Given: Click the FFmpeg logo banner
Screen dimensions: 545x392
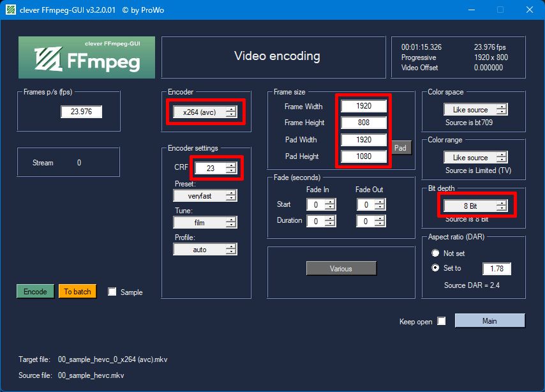Looking at the screenshot, I should point(87,57).
